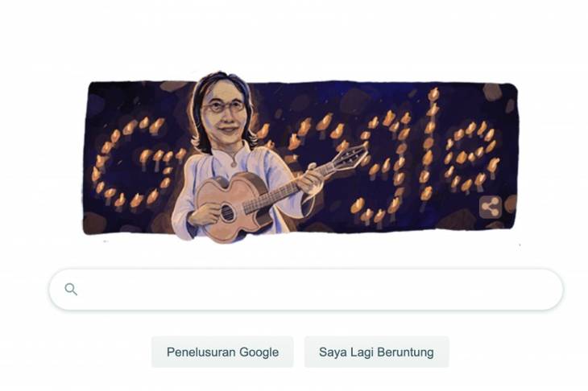588x391 pixels.
Task: Click the share icon on the doodle
Action: [x=491, y=207]
